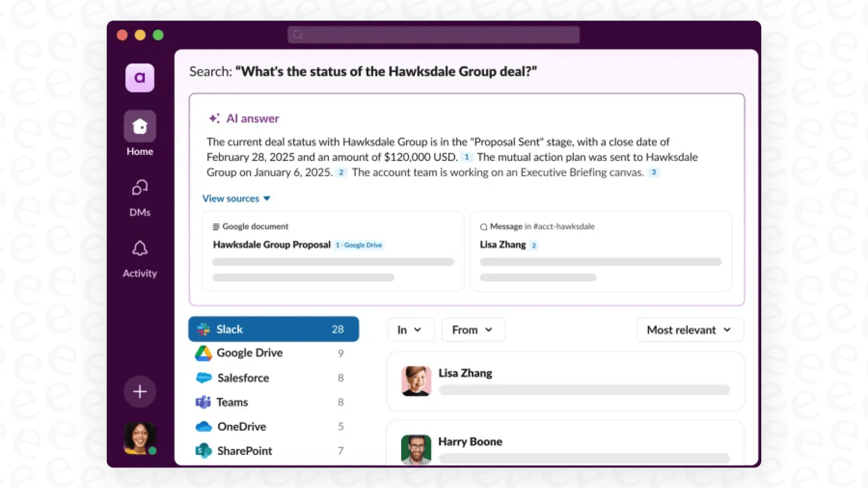
Task: Select the Slack results tab showing 28 results
Action: click(x=273, y=329)
